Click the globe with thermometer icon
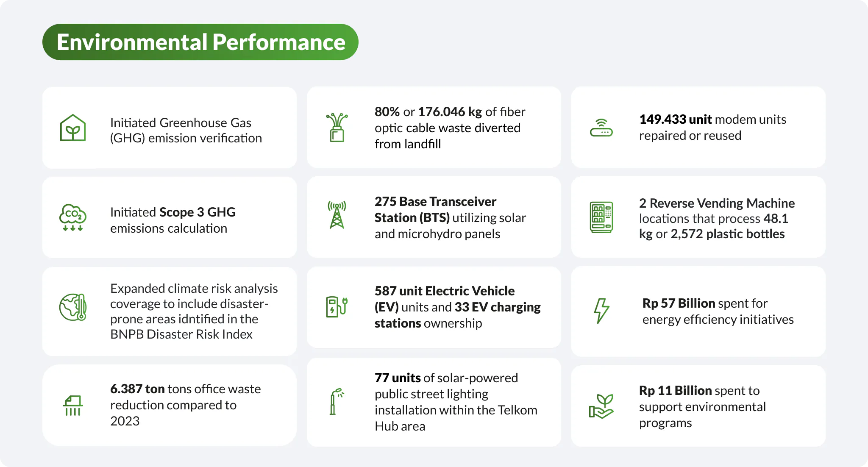Image resolution: width=868 pixels, height=467 pixels. click(x=73, y=307)
